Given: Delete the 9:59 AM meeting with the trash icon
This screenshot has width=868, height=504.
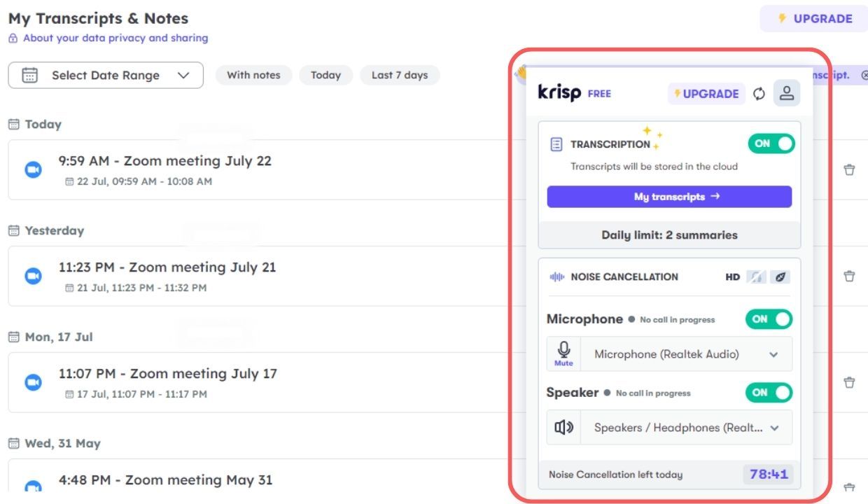Looking at the screenshot, I should pos(849,170).
